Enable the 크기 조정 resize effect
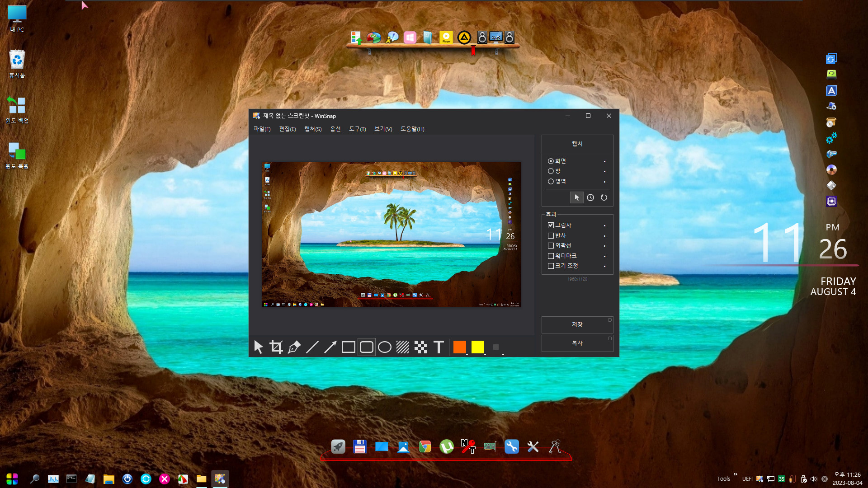868x488 pixels. click(551, 266)
